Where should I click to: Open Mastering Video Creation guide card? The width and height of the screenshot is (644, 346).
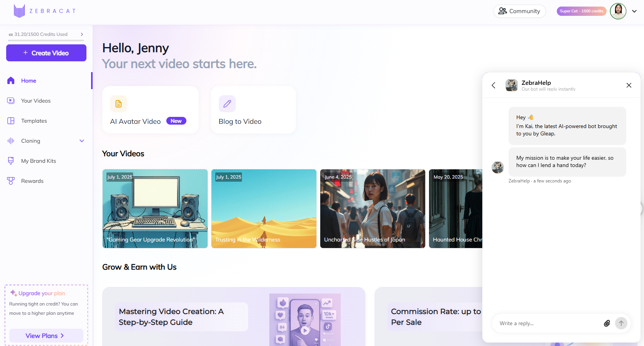click(234, 316)
